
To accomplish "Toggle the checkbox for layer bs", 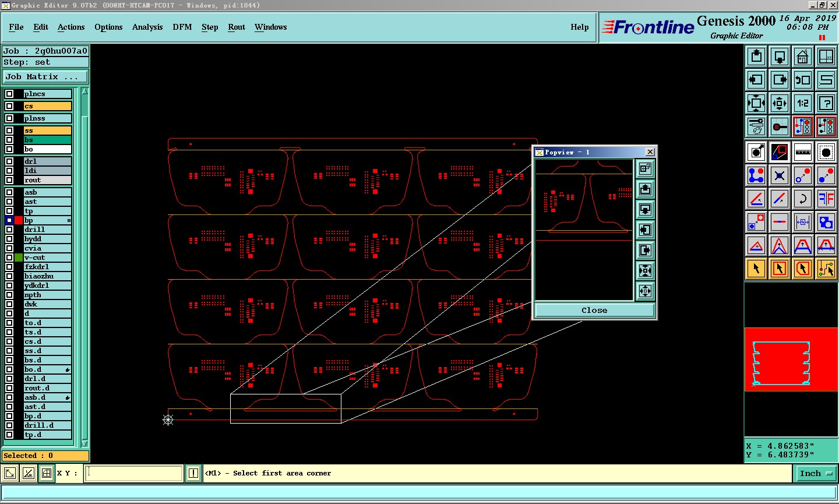I will coord(9,140).
